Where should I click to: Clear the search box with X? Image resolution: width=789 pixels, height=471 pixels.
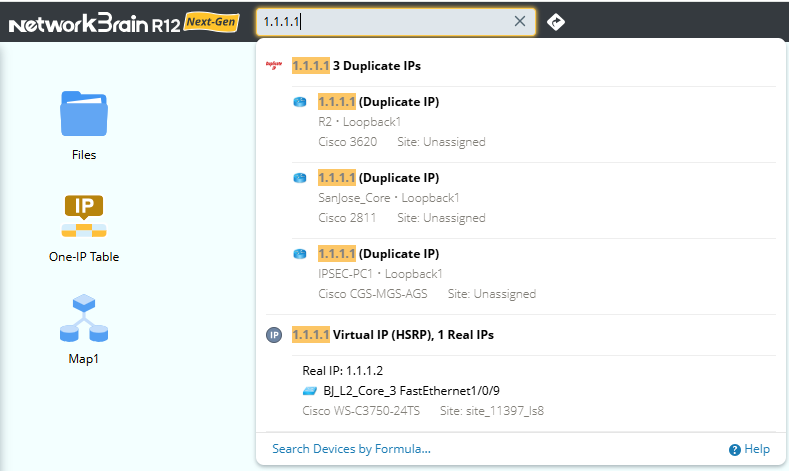point(520,22)
